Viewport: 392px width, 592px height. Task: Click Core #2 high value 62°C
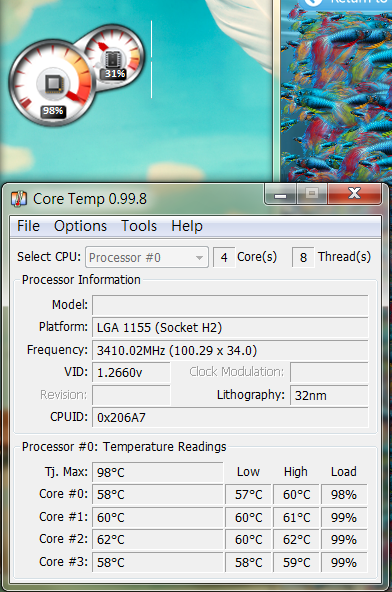[x=296, y=540]
